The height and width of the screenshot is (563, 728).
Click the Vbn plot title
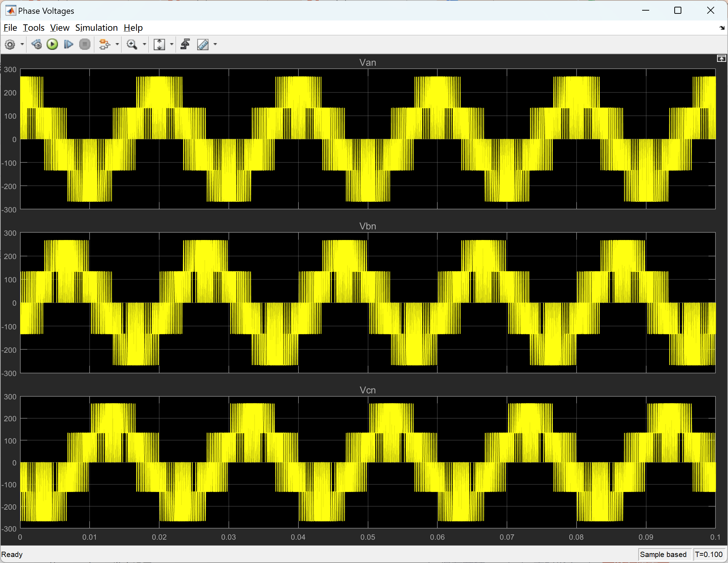click(368, 226)
